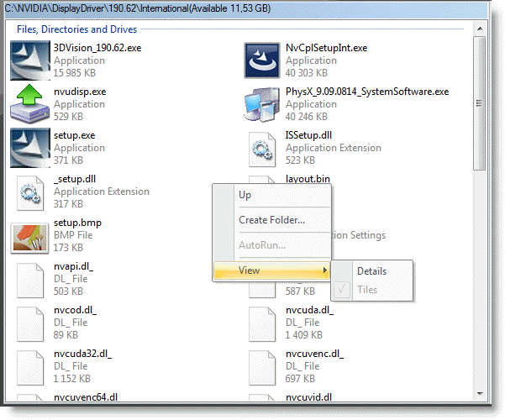Select the NvCplSetupInt.exe installer icon

click(x=262, y=60)
